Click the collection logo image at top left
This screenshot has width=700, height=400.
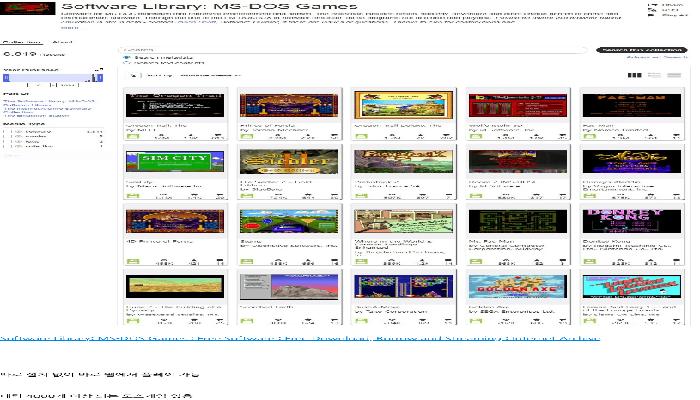pyautogui.click(x=28, y=8)
